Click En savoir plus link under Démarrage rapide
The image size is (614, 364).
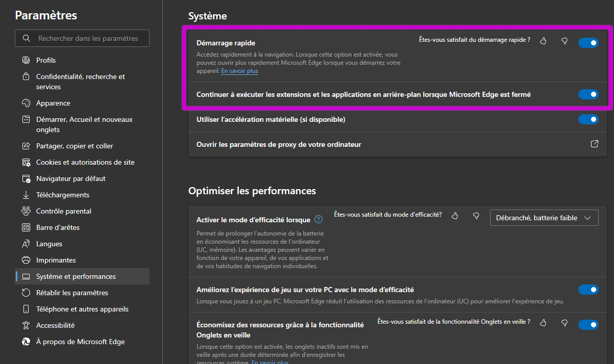click(239, 71)
